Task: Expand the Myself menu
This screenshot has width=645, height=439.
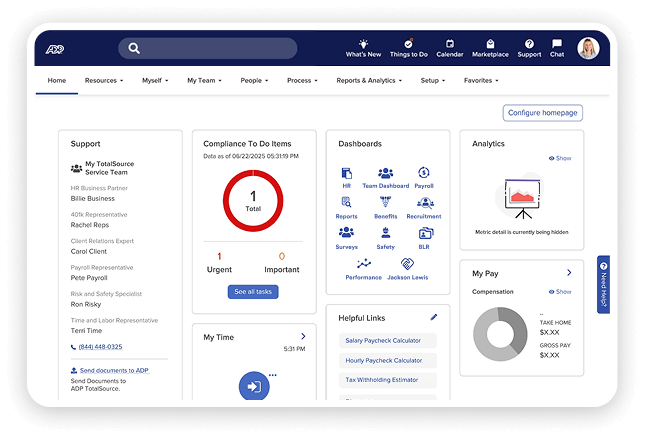Action: point(155,81)
